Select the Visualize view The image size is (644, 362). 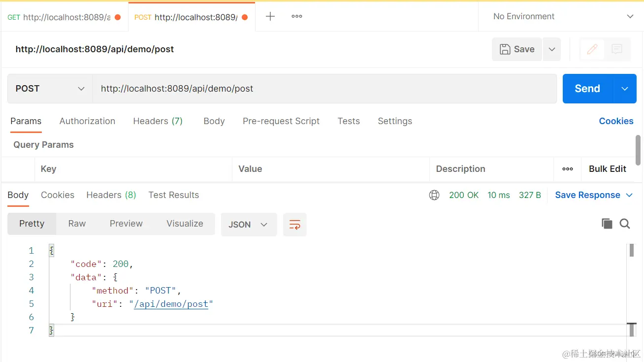(x=185, y=224)
